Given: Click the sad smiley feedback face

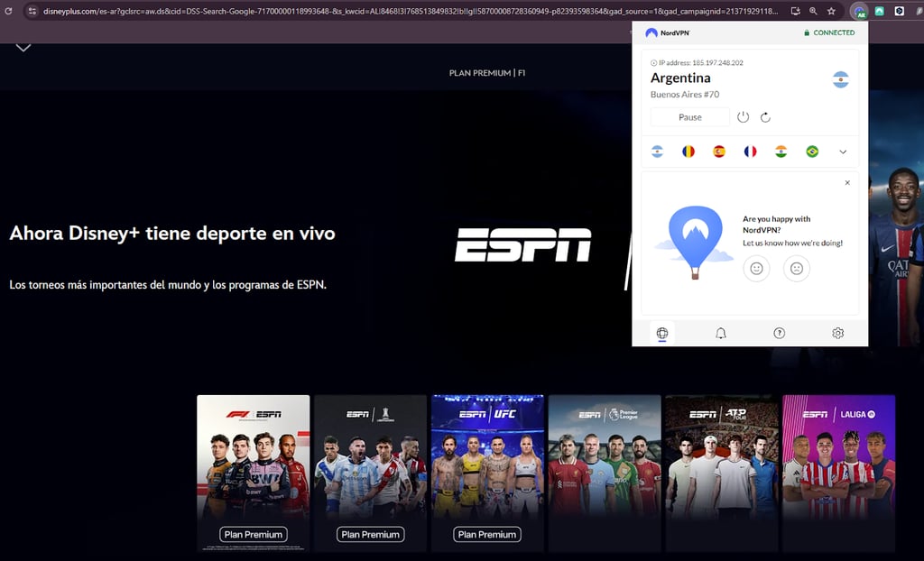Looking at the screenshot, I should (x=797, y=269).
